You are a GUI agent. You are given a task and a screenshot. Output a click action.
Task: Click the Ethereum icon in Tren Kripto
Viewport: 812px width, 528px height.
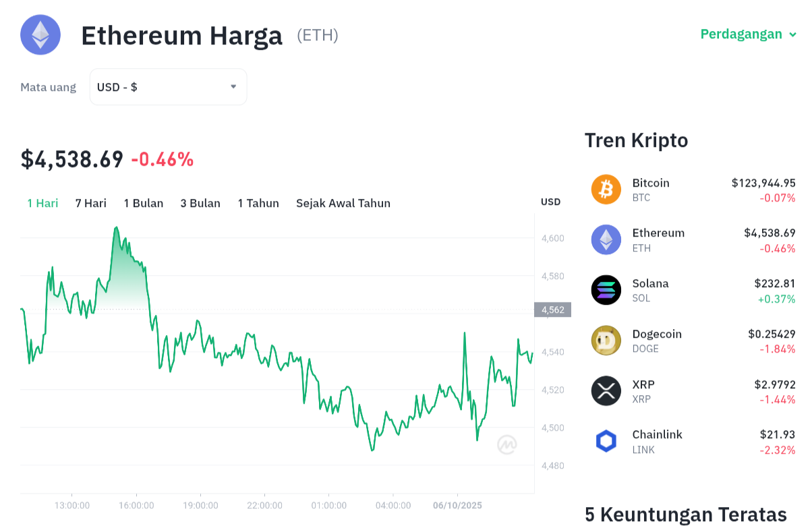click(606, 239)
